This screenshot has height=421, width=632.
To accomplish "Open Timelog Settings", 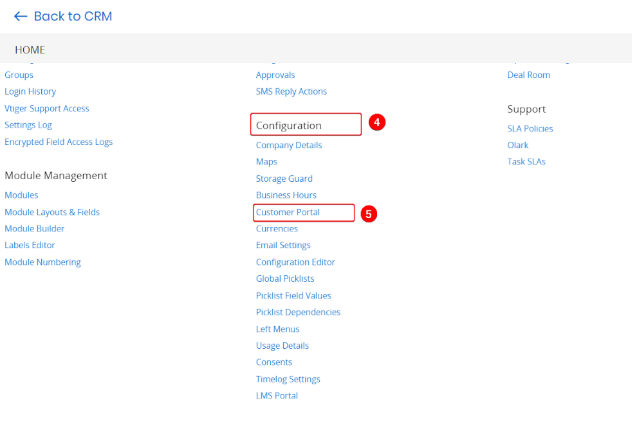I will click(288, 380).
